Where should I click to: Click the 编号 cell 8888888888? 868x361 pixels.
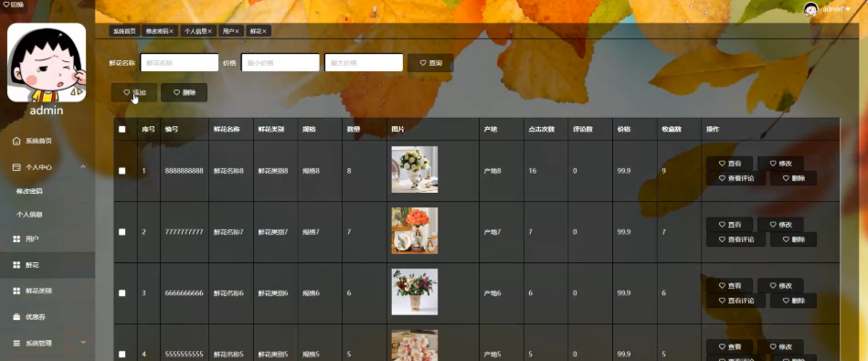tap(184, 171)
